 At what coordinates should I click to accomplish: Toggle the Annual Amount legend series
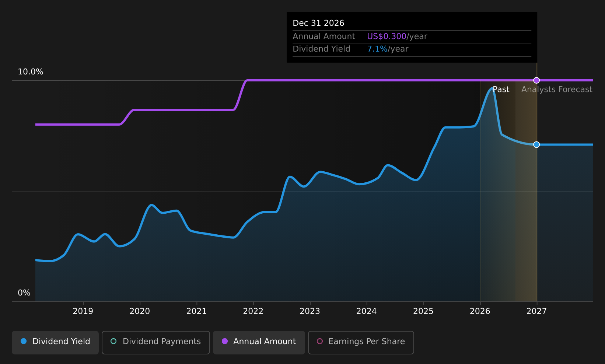pyautogui.click(x=259, y=343)
